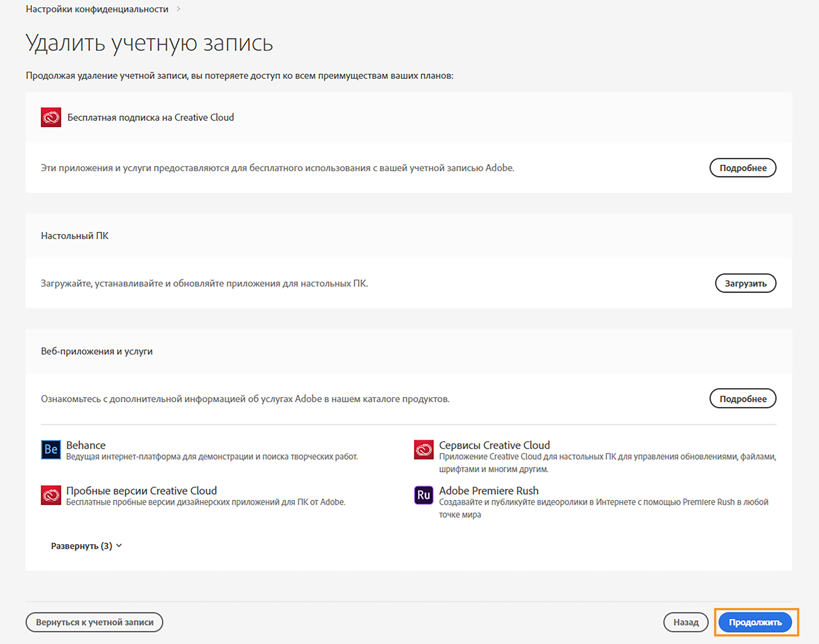Click the Назад button
The image size is (819, 644).
tap(685, 622)
